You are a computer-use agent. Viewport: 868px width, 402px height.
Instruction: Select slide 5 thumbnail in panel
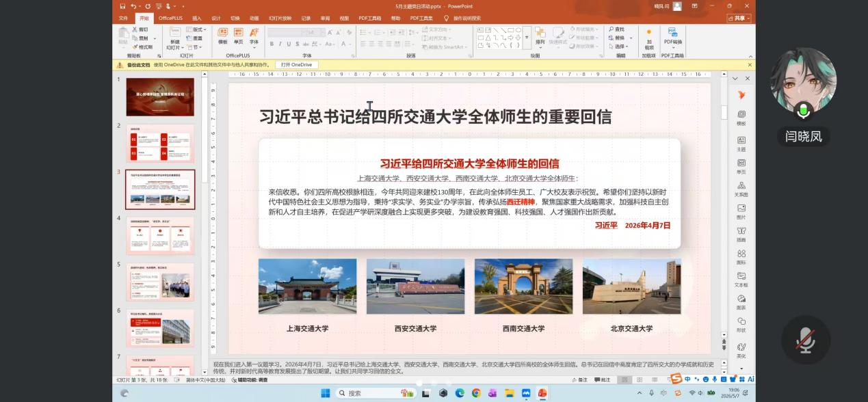pyautogui.click(x=160, y=282)
